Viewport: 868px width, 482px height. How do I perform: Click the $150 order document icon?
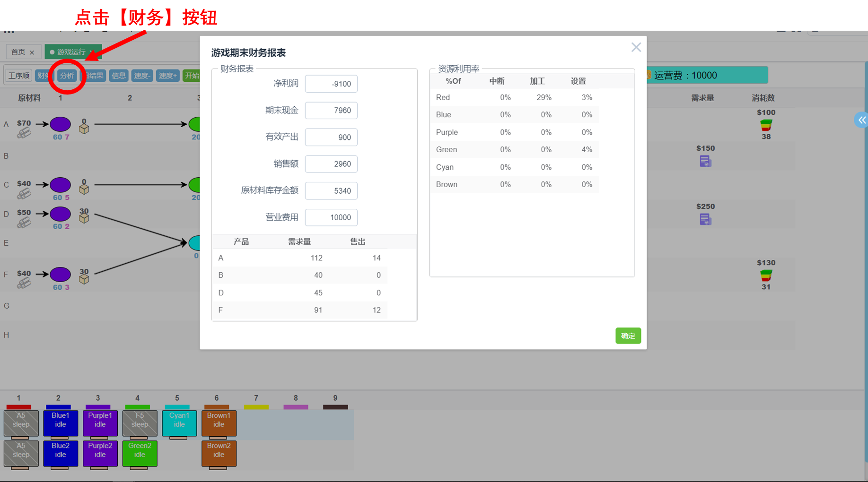coord(705,161)
